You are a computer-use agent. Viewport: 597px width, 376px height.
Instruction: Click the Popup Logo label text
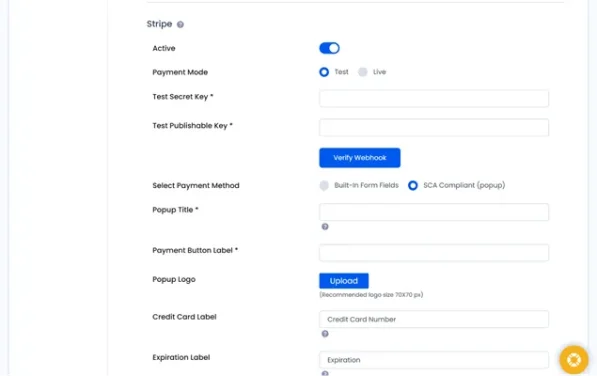(x=174, y=279)
